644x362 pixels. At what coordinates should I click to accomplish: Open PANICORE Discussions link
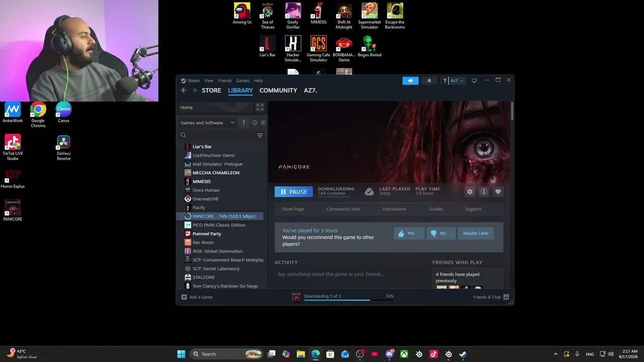[394, 209]
